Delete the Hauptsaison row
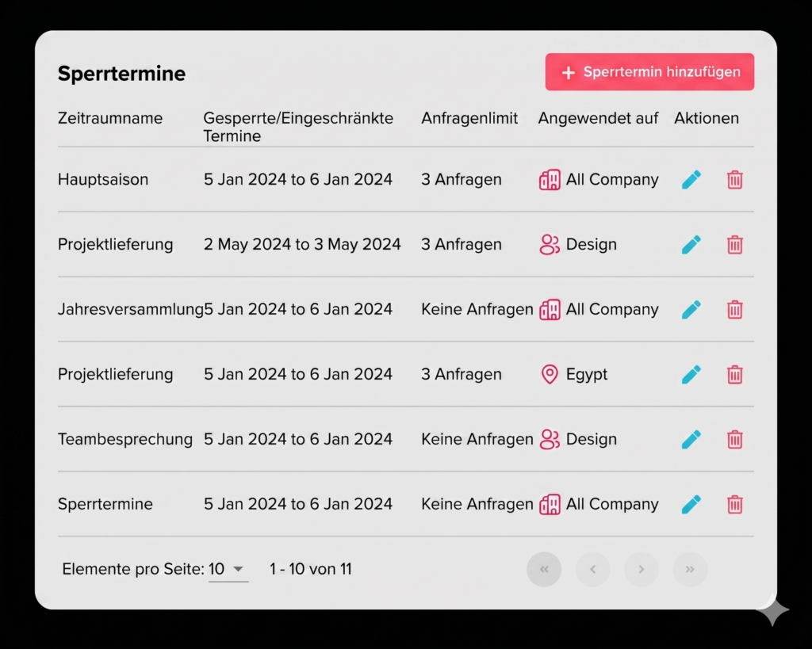 point(735,180)
